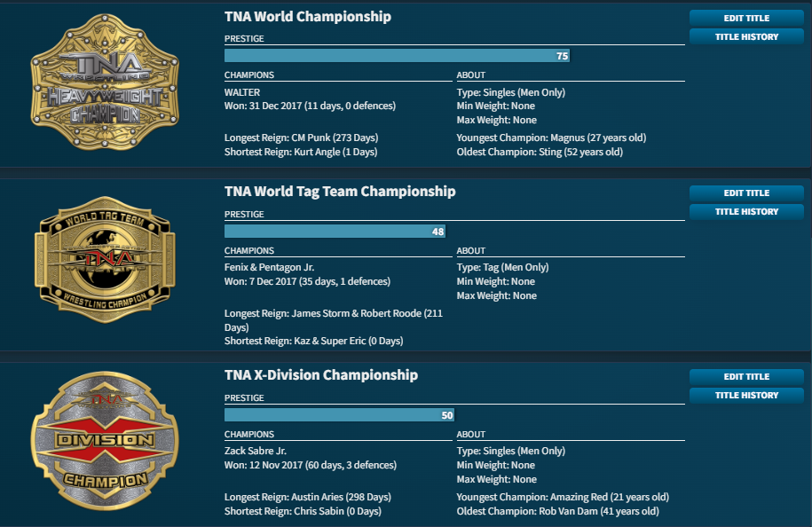The width and height of the screenshot is (812, 527).
Task: Click the X-Division Champion belt image
Action: (105, 442)
